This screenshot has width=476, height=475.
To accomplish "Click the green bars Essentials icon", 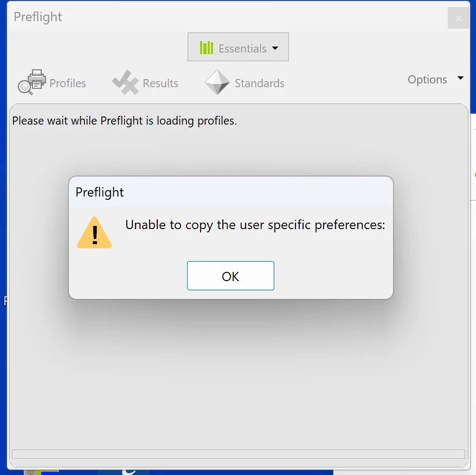I will tap(207, 48).
